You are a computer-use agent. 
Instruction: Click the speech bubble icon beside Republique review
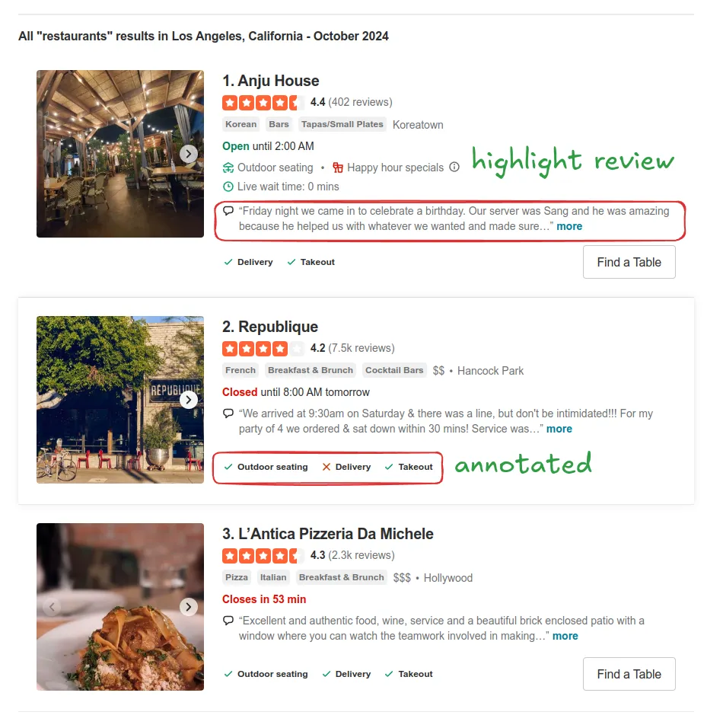[x=228, y=413]
